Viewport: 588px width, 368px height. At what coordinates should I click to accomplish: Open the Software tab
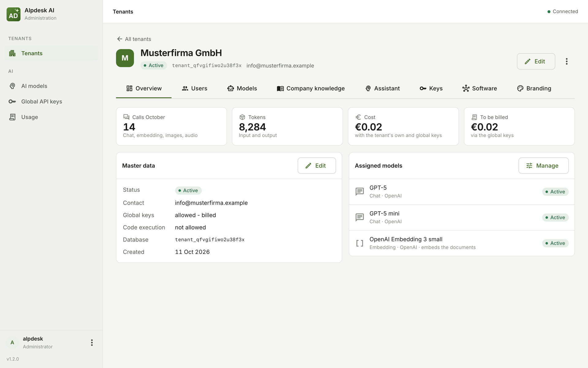tap(480, 89)
